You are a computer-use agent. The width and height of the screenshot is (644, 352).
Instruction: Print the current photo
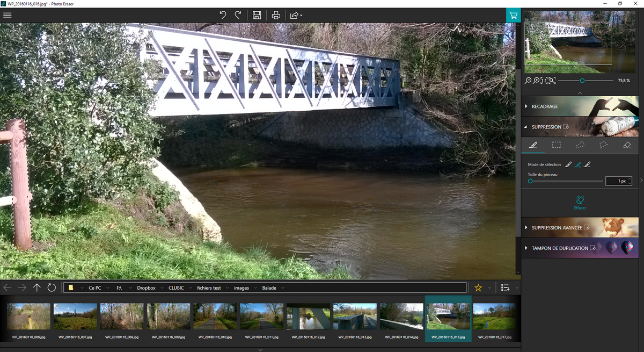coord(276,15)
